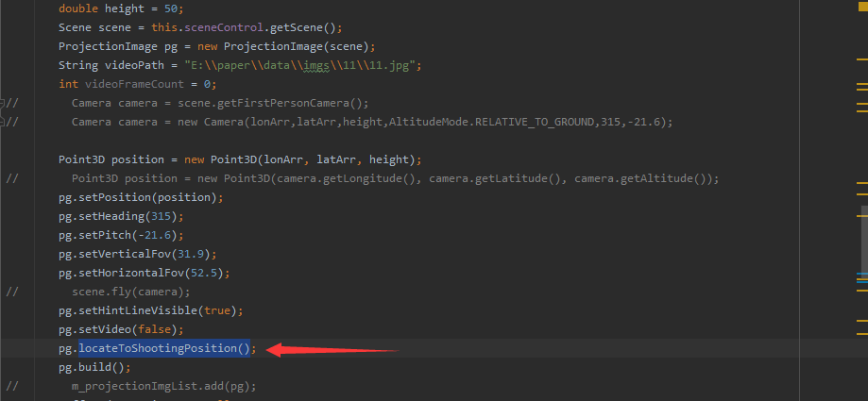Click the 'int' keyword
Image resolution: width=868 pixels, height=401 pixels.
click(69, 84)
